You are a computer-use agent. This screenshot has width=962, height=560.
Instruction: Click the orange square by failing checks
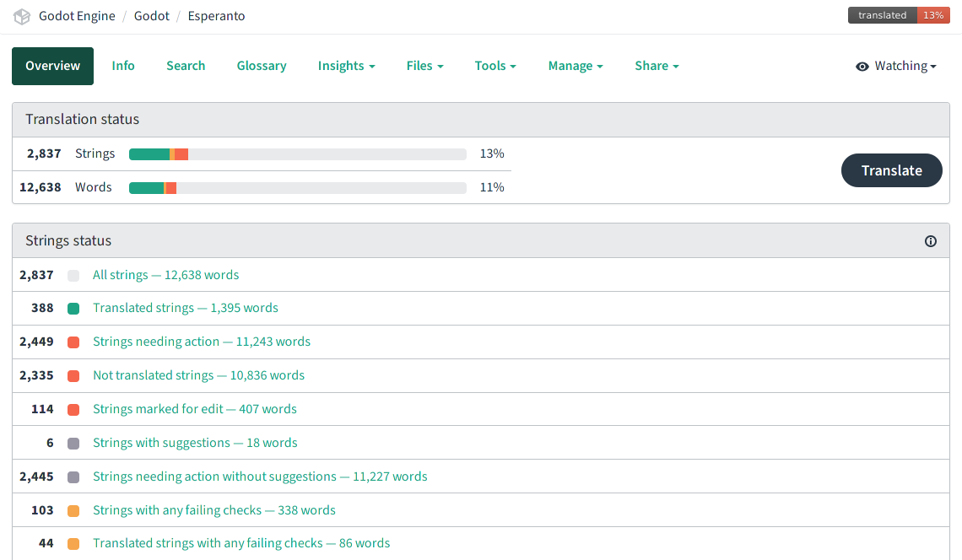tap(73, 511)
